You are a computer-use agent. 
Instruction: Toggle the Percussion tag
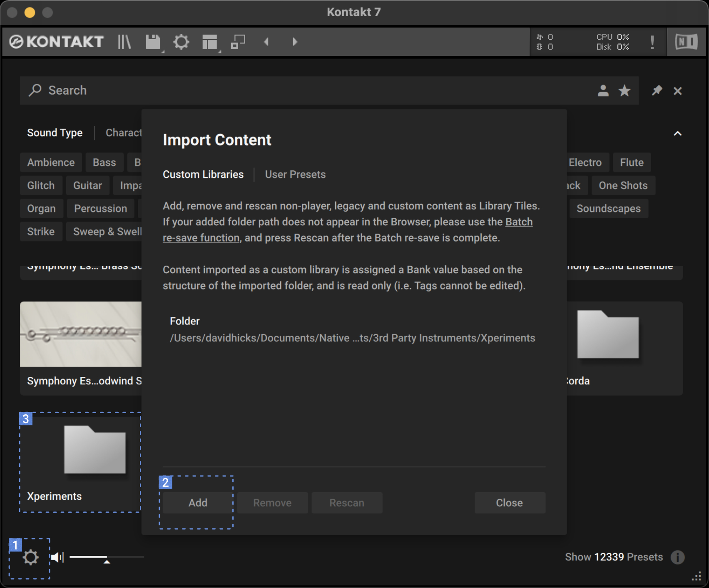click(100, 208)
